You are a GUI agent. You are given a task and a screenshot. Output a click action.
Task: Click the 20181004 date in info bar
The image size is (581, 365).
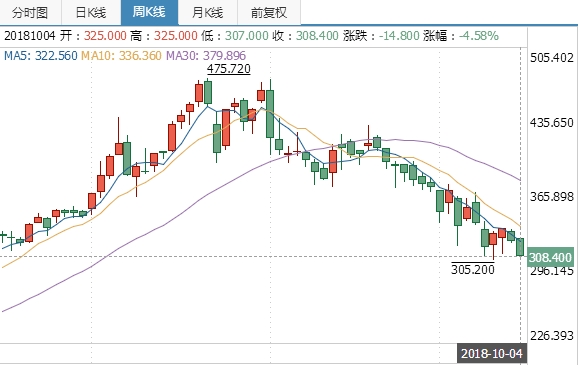(30, 36)
